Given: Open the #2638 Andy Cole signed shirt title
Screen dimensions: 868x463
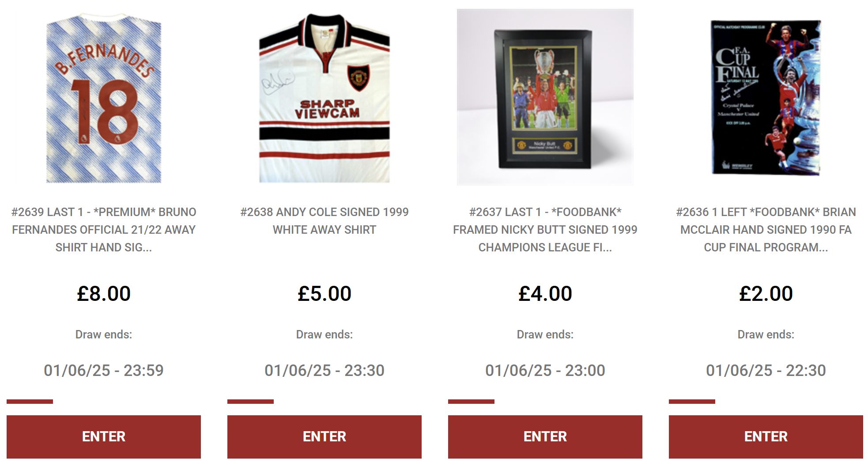Looking at the screenshot, I should (x=325, y=221).
